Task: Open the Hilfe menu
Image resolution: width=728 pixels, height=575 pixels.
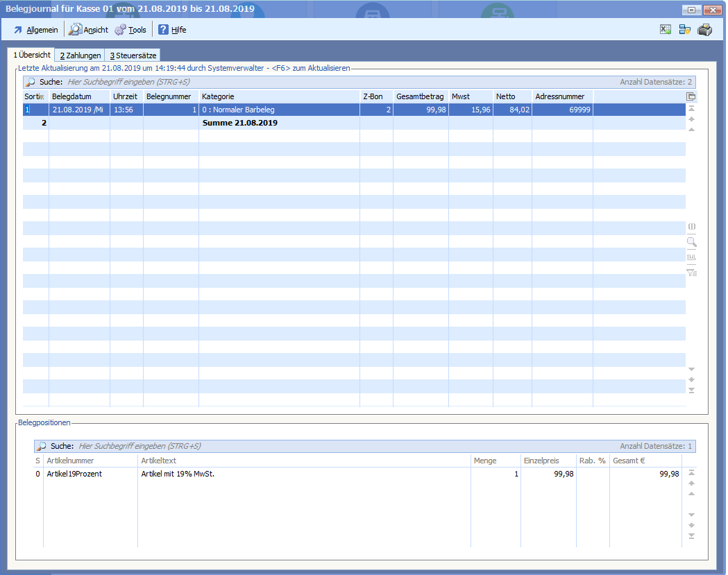Action: [172, 30]
